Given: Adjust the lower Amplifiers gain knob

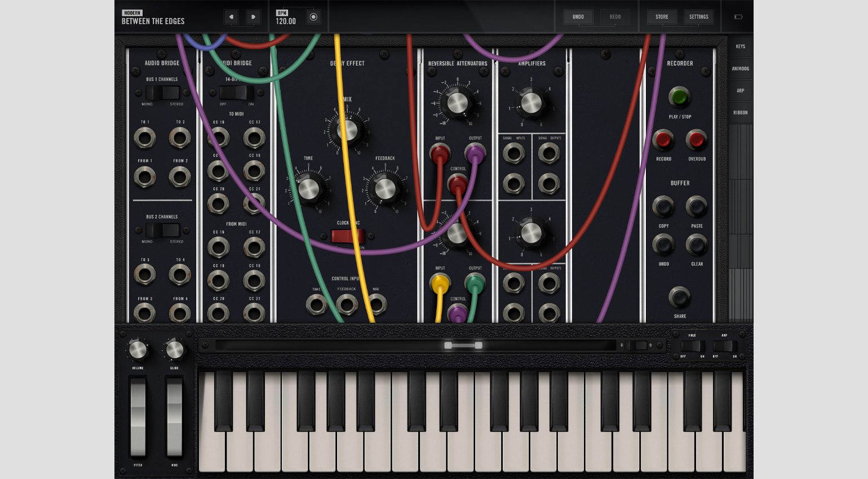Looking at the screenshot, I should (x=531, y=233).
